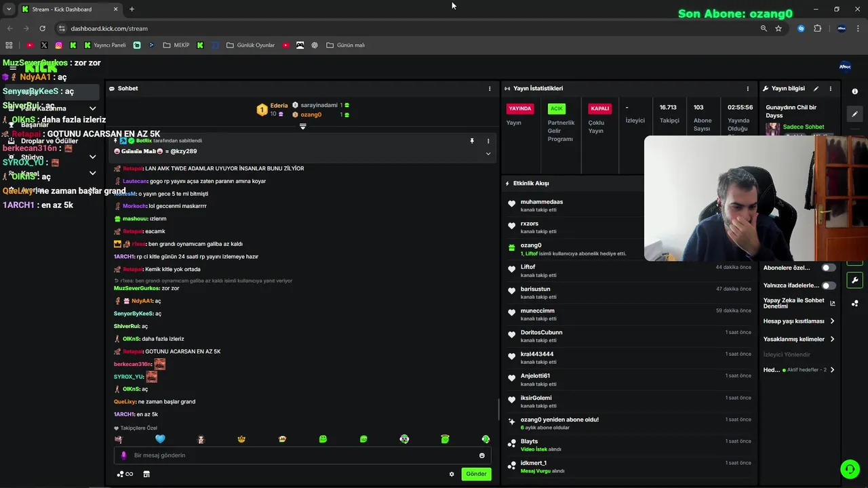Click Sadece Sohbet category link

(804, 127)
